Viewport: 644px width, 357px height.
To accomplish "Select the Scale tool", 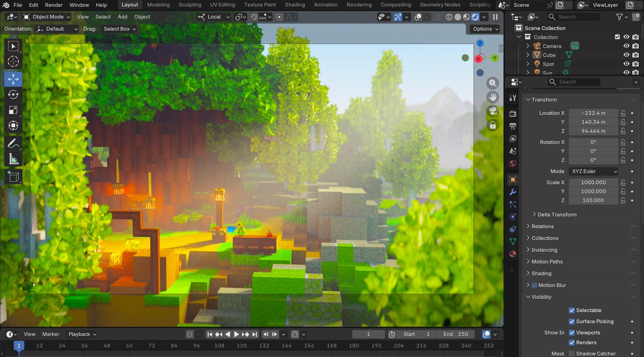I will click(x=13, y=110).
